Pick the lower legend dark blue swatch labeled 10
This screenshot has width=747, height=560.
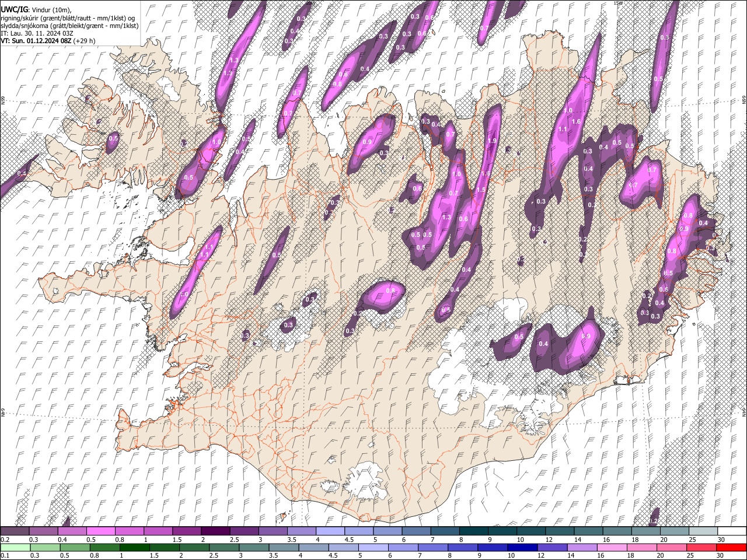(x=523, y=547)
